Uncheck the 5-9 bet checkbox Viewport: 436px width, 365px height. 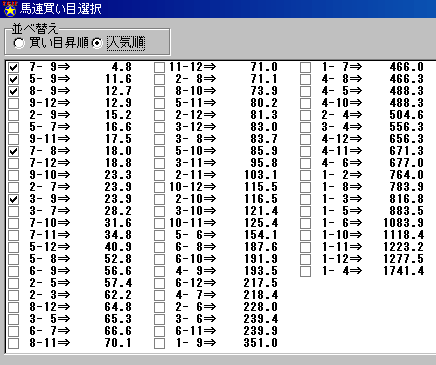(x=13, y=79)
